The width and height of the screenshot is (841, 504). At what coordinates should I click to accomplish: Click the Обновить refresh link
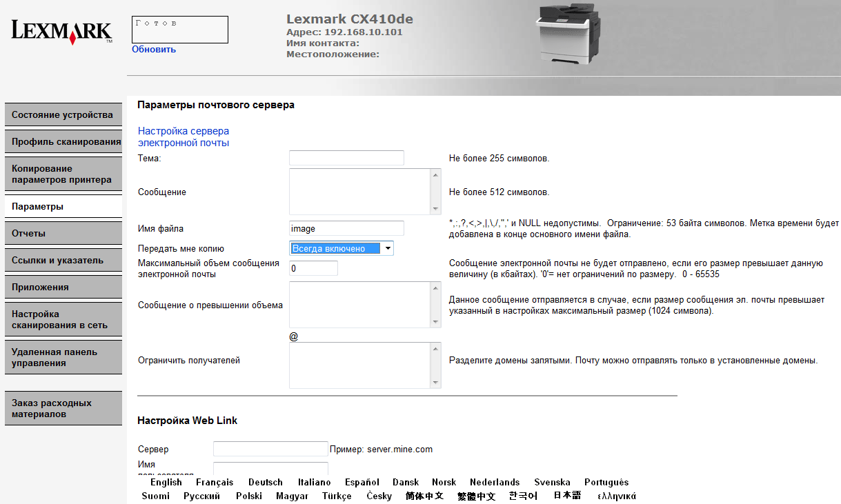point(154,49)
